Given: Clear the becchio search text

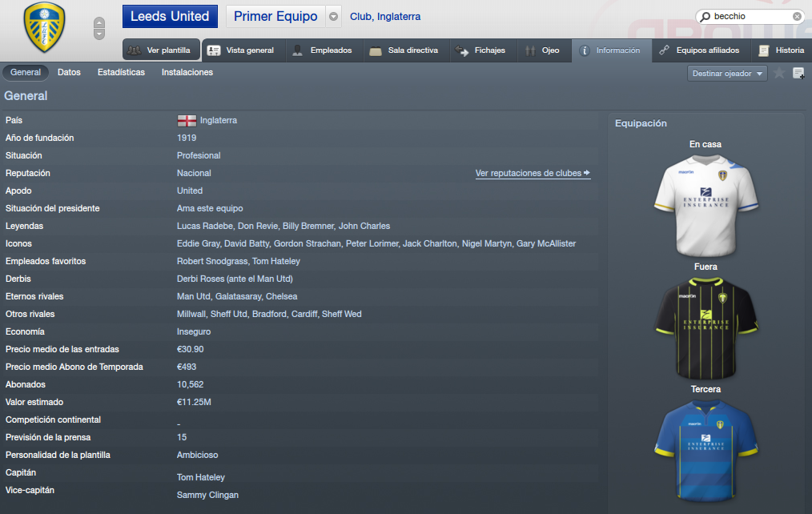Looking at the screenshot, I should point(797,17).
